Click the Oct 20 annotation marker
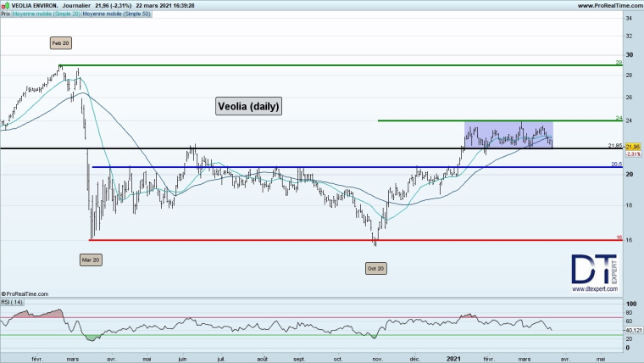This screenshot has height=363, width=644. point(375,268)
